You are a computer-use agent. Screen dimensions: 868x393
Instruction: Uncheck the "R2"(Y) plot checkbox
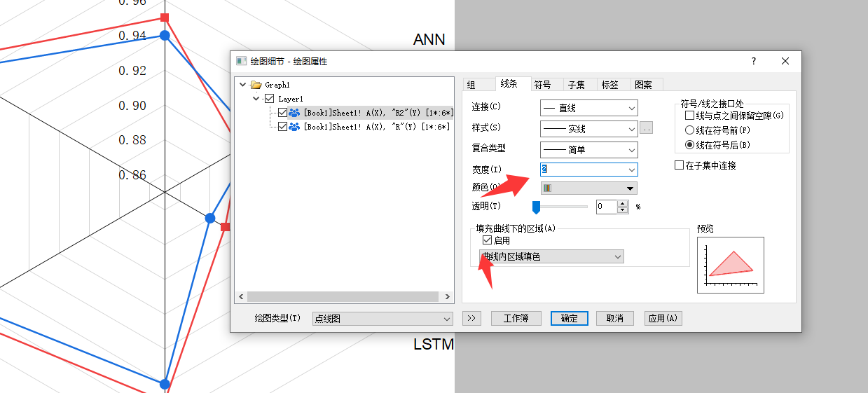(x=282, y=113)
